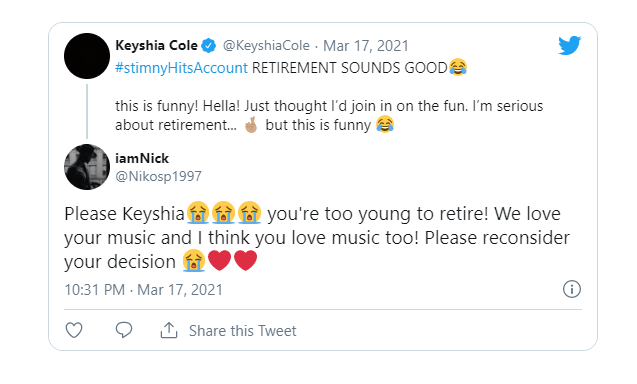Open the #stimnyHitsAccount hashtag
637x384 pixels.
pyautogui.click(x=181, y=67)
